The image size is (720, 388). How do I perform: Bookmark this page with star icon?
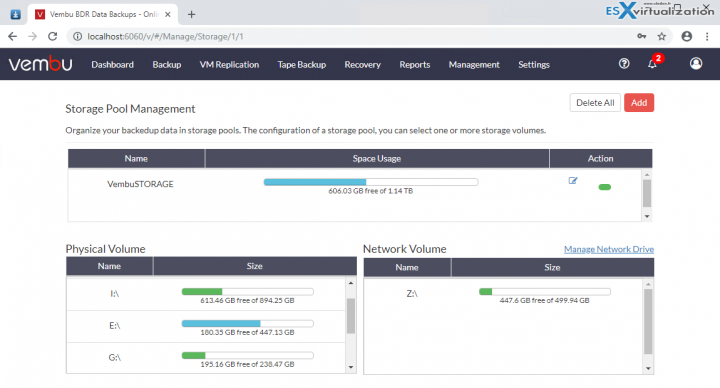pyautogui.click(x=661, y=36)
